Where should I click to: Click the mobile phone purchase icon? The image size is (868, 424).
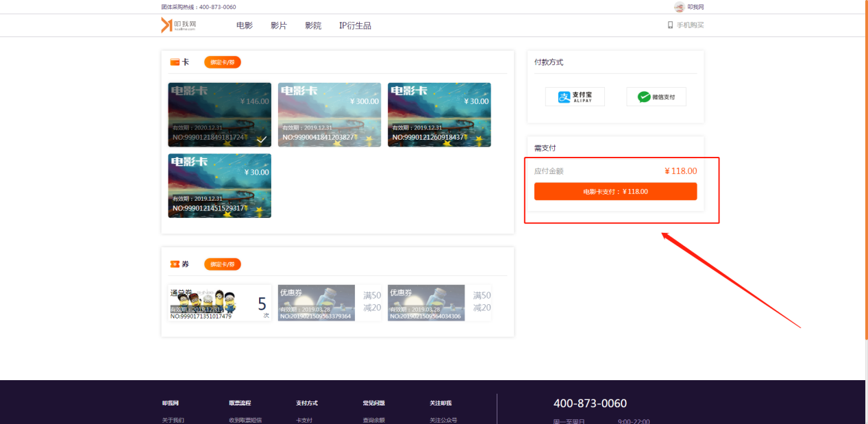pos(671,25)
